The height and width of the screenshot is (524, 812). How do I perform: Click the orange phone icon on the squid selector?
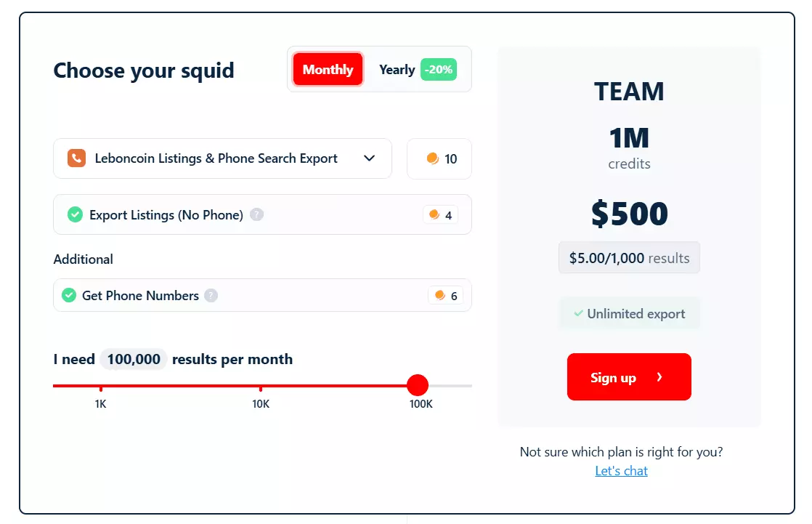tap(77, 158)
